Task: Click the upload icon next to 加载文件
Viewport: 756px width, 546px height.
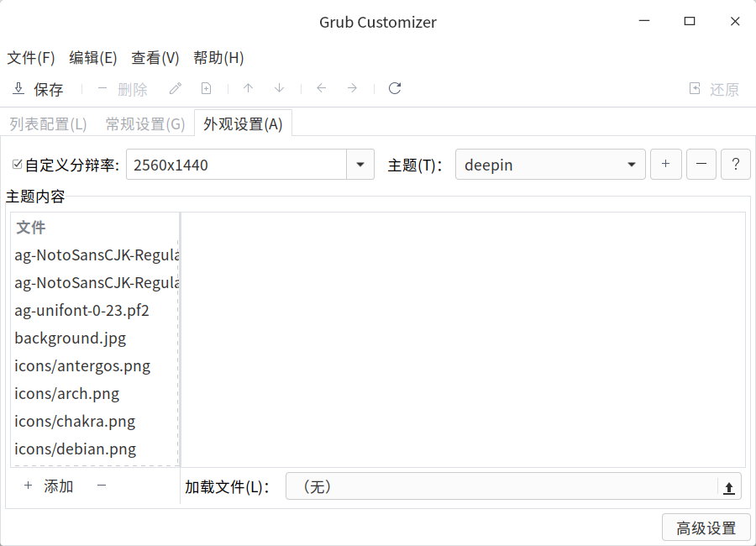Action: click(730, 486)
